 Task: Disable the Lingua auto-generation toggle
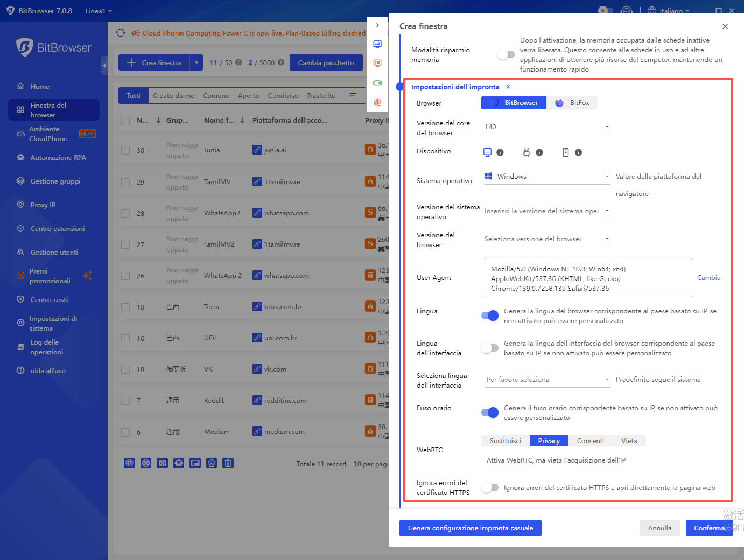pyautogui.click(x=489, y=316)
